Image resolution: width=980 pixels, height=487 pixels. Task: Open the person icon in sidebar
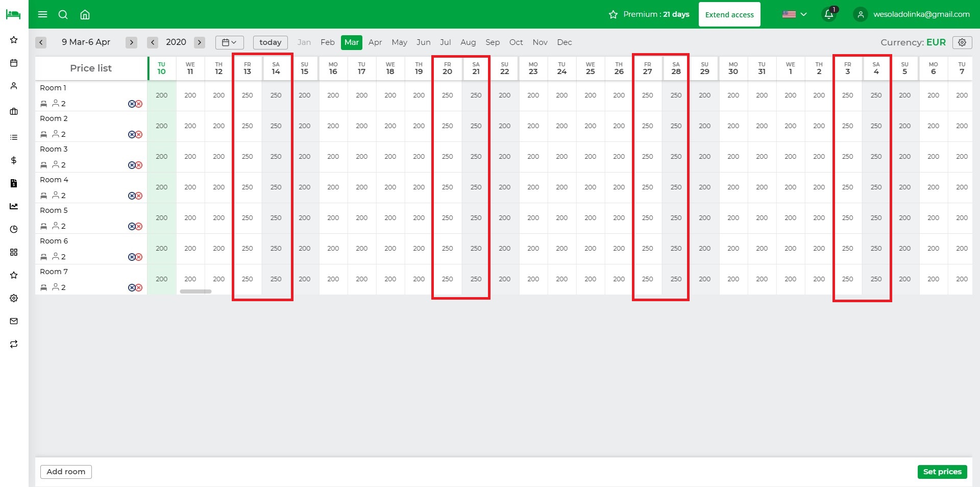tap(14, 86)
